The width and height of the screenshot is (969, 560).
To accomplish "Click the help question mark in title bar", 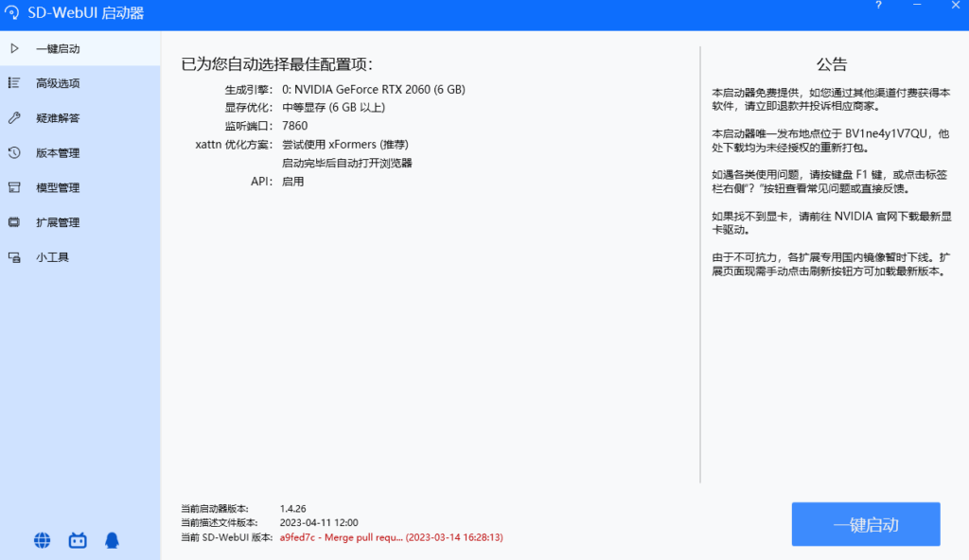I will 878,6.
